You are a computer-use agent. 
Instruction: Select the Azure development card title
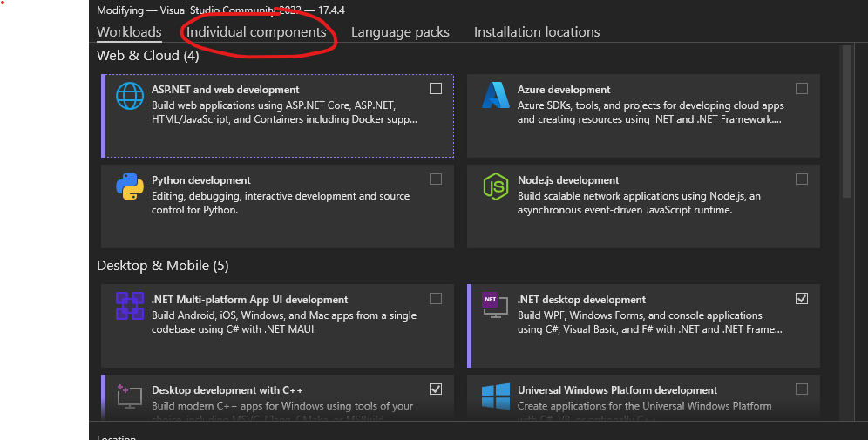[x=564, y=90]
